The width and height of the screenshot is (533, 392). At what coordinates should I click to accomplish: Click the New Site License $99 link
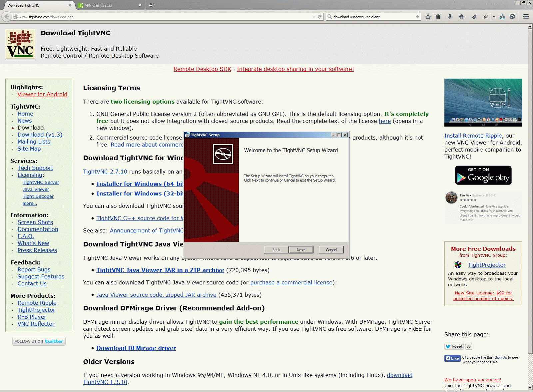tap(483, 296)
